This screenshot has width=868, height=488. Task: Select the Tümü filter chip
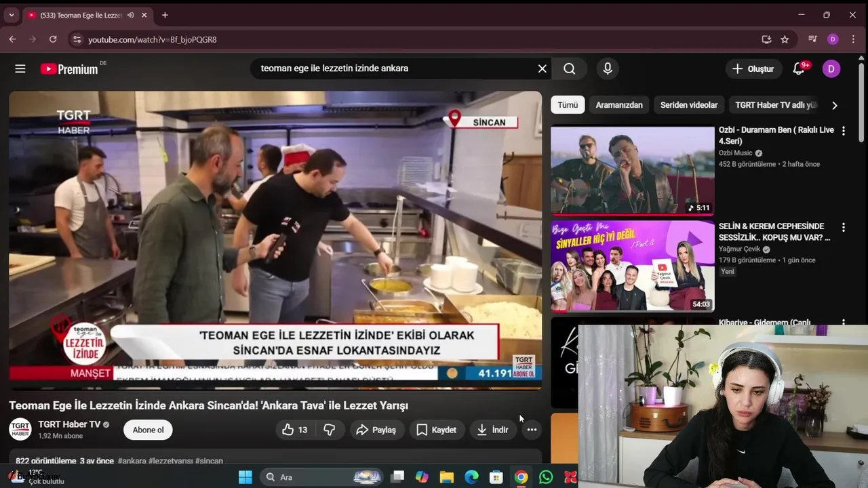coord(568,105)
